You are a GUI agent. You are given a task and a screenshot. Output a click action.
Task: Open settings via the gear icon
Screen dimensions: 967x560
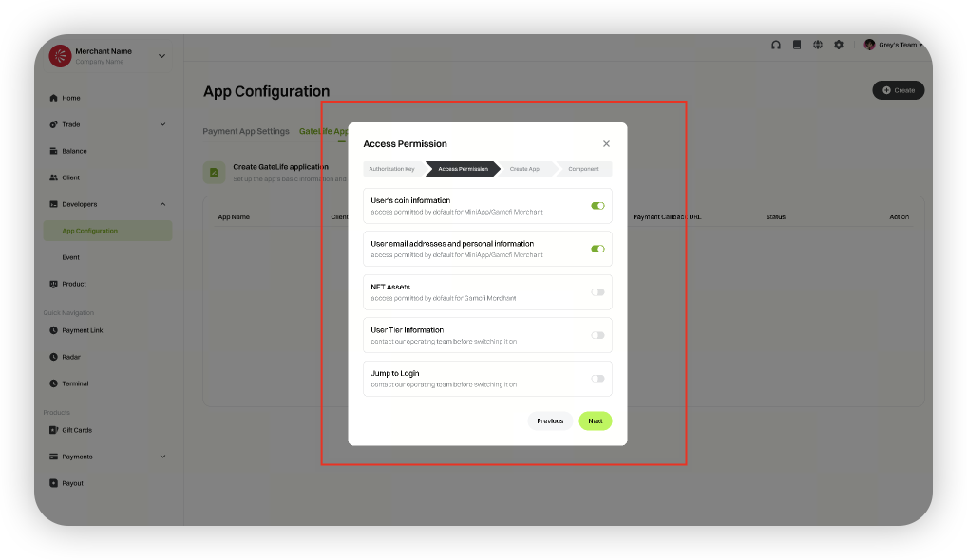[839, 45]
